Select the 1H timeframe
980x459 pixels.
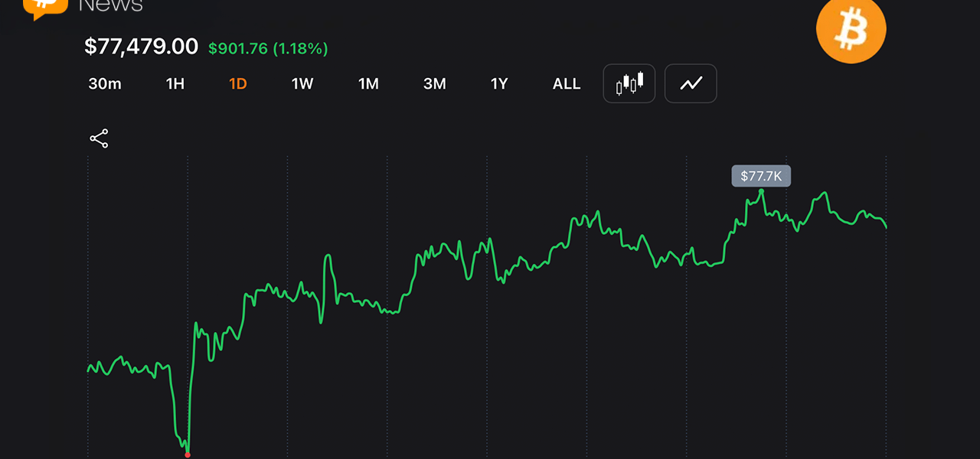point(175,84)
